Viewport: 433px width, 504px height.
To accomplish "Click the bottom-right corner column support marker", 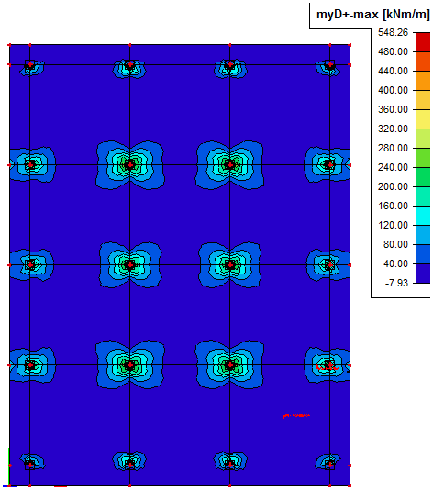I will tap(330, 465).
